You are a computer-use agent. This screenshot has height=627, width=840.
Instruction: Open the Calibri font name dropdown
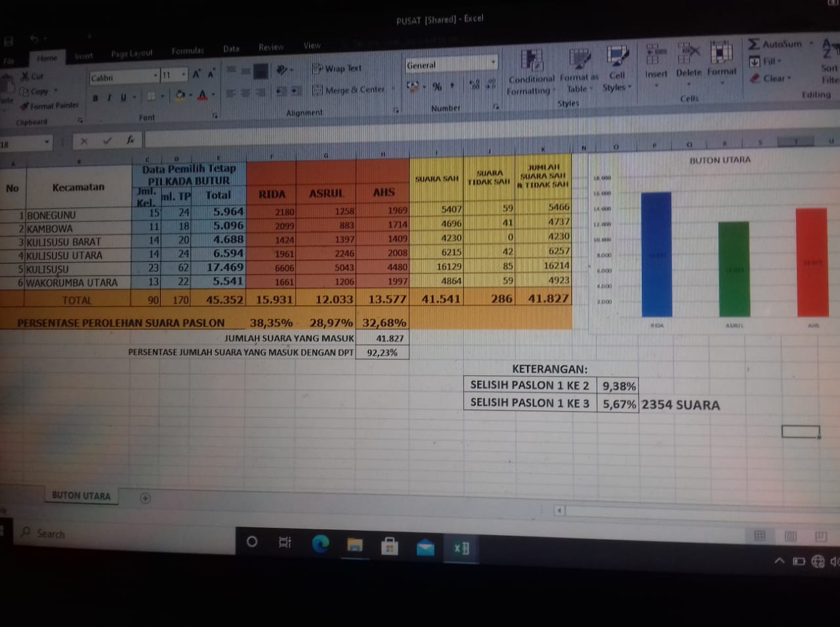156,76
